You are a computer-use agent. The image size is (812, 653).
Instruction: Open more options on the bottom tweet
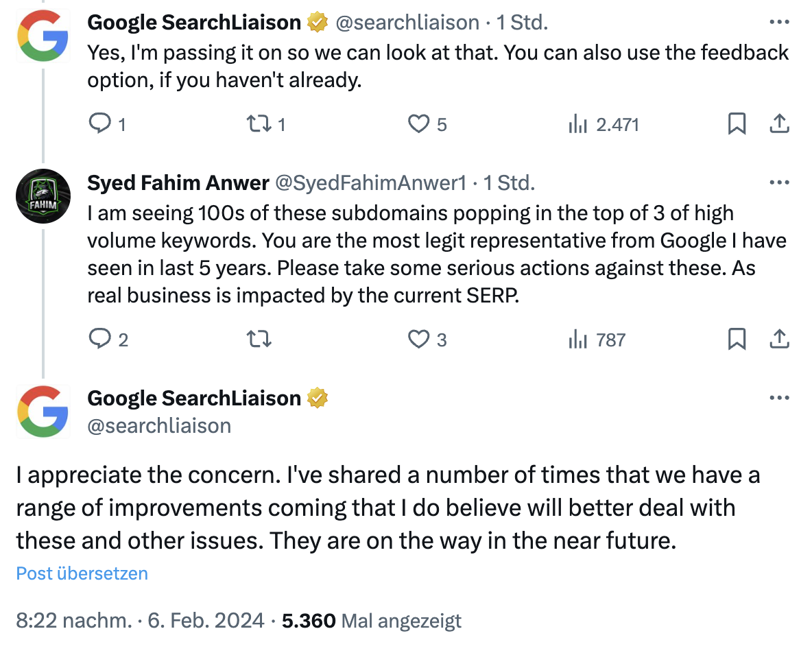tap(779, 398)
